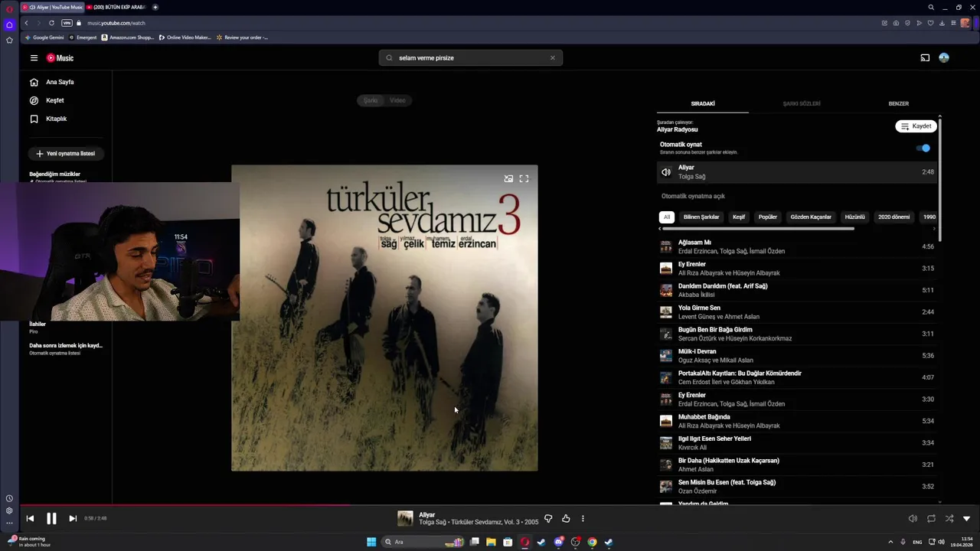This screenshot has height=551, width=980.
Task: Open the account avatar menu
Action: click(x=944, y=58)
